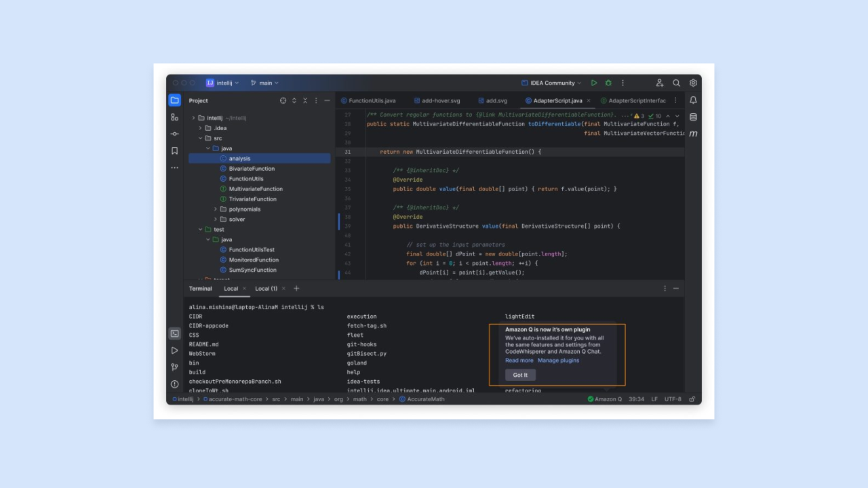
Task: Select MultivariateFunction in project tree
Action: pos(256,189)
